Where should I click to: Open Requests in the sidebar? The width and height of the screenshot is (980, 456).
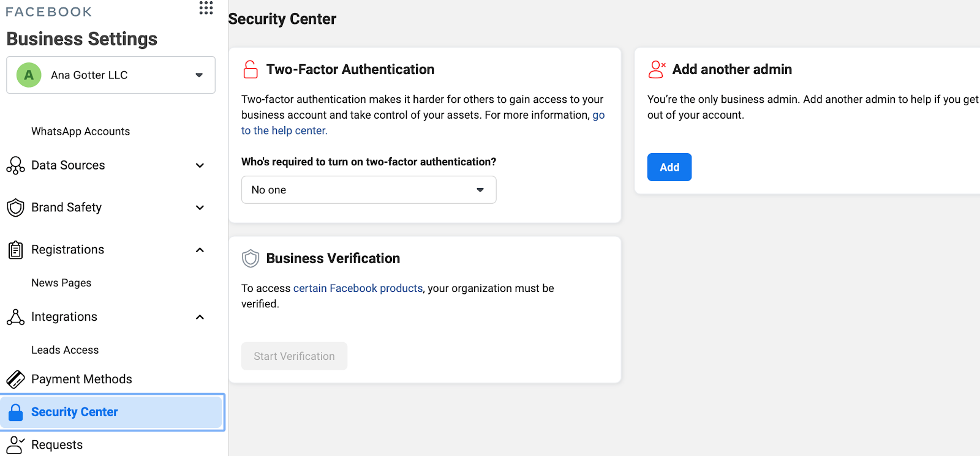click(x=57, y=445)
